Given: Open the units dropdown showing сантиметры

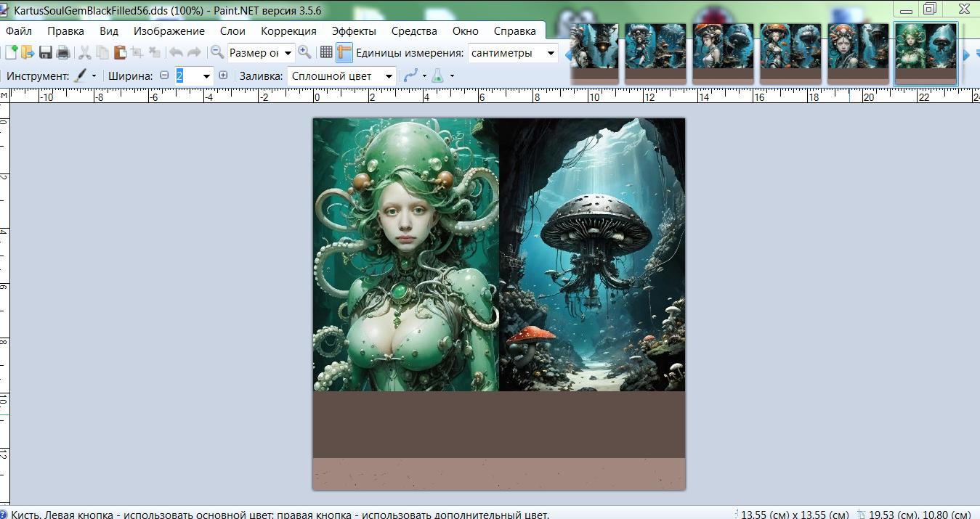Looking at the screenshot, I should (551, 53).
